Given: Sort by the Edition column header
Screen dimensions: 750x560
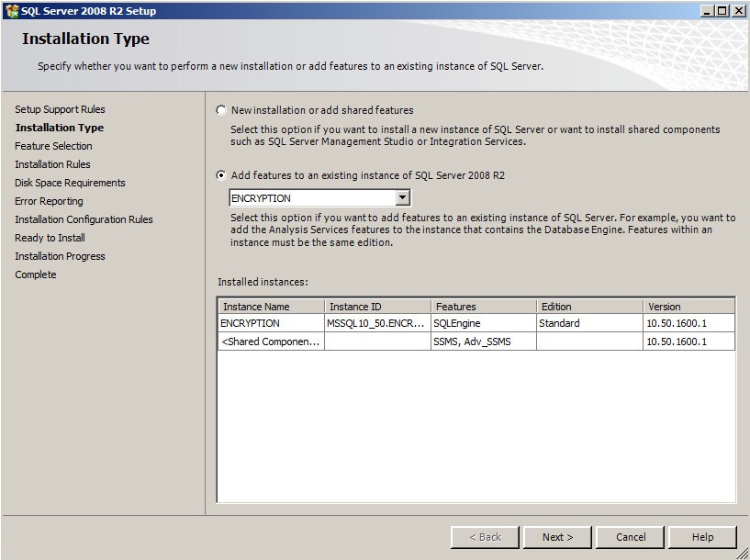Looking at the screenshot, I should click(x=589, y=307).
